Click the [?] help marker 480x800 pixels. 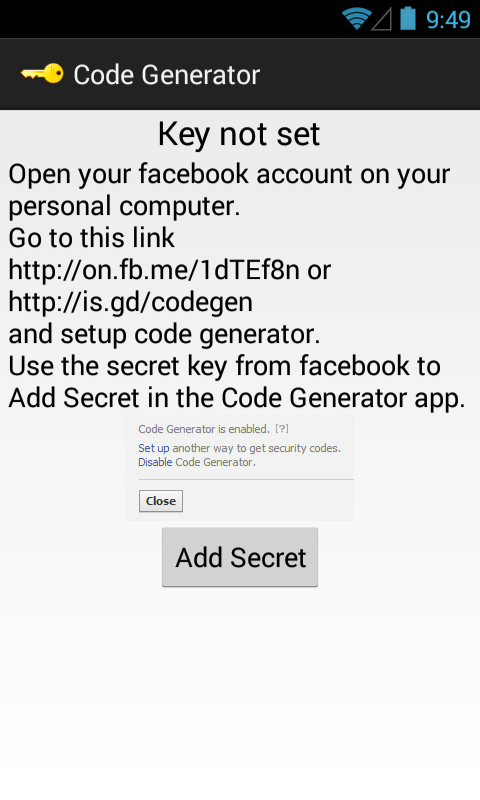(x=282, y=429)
